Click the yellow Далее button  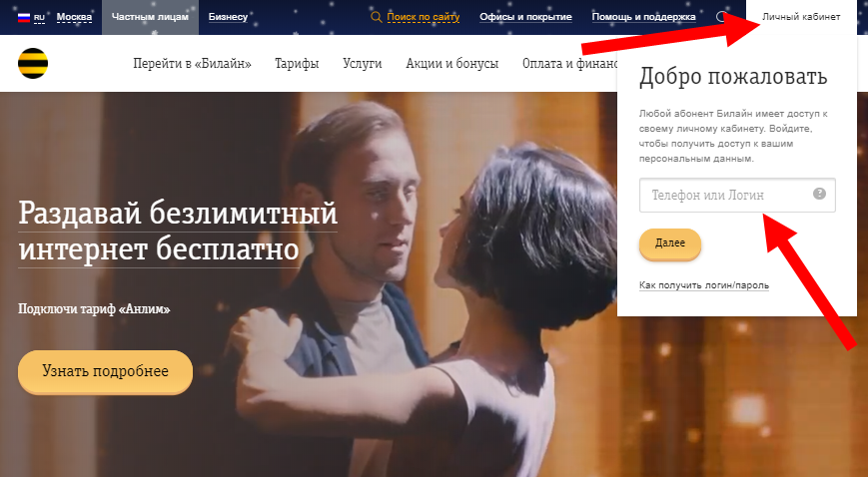click(x=670, y=243)
